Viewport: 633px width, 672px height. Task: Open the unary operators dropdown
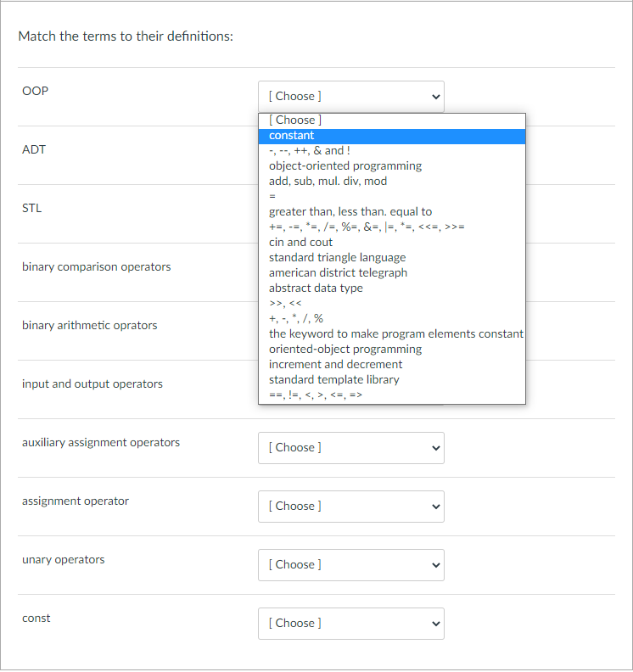click(x=350, y=565)
